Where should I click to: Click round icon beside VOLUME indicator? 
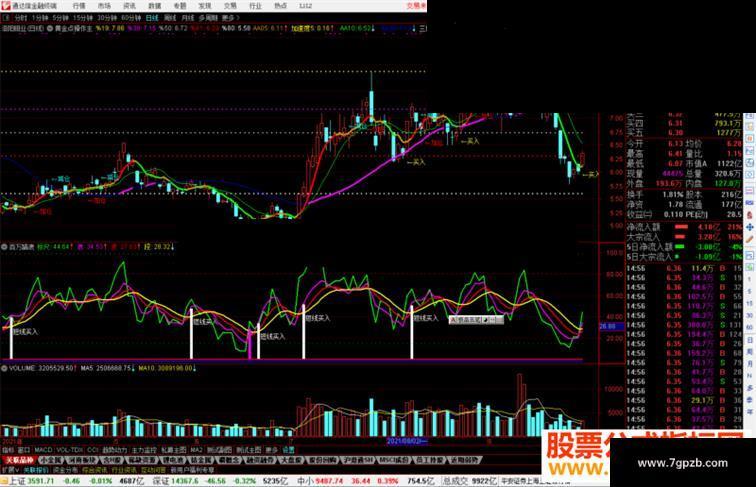coord(4,368)
